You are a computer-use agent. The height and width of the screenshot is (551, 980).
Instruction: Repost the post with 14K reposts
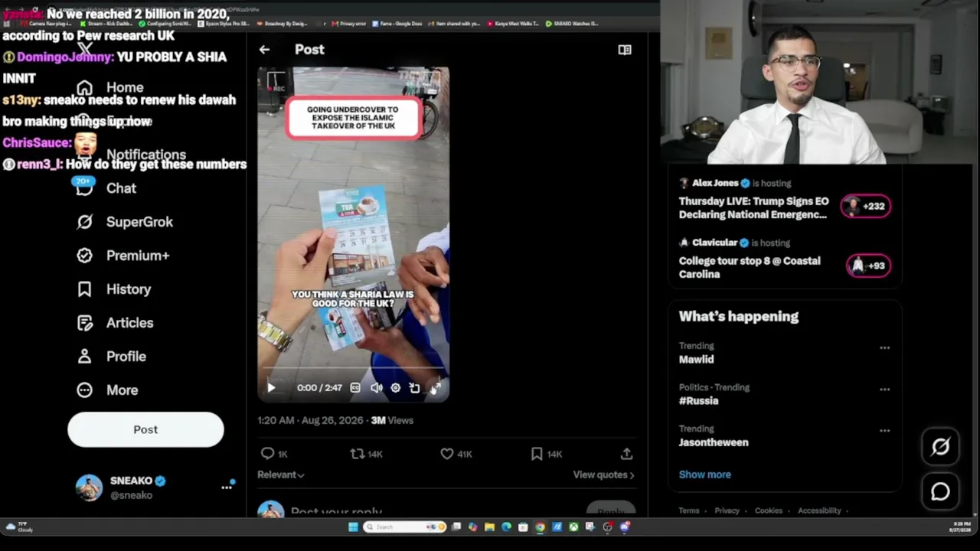[x=366, y=454]
